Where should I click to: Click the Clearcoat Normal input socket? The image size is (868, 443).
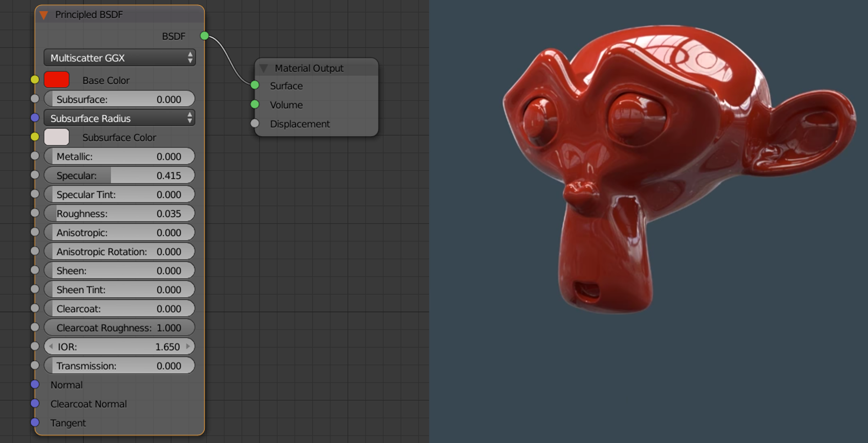[35, 403]
